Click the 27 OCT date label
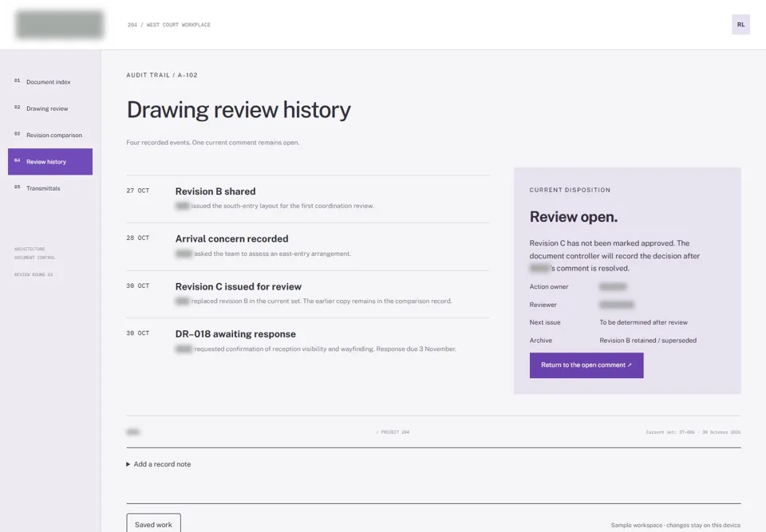 (x=138, y=191)
